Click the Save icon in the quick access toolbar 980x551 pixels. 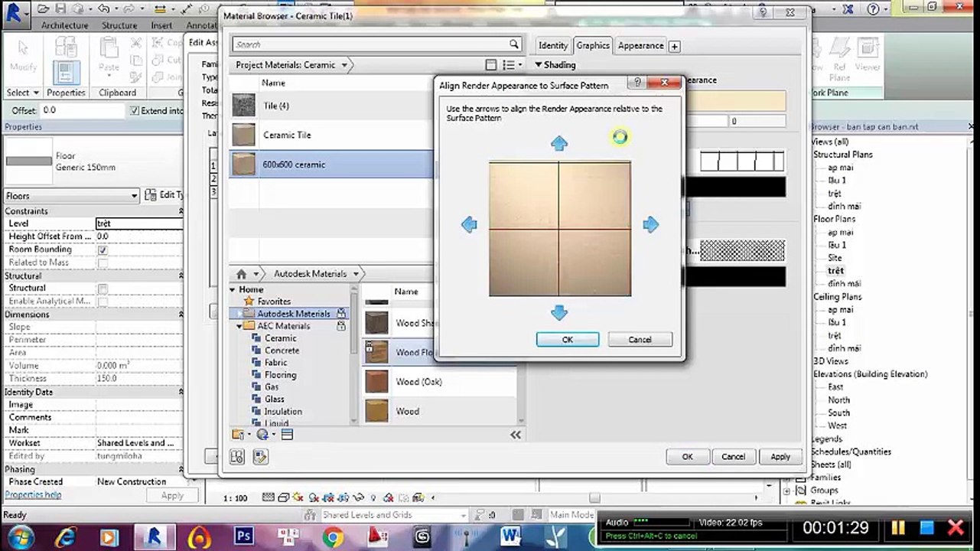[x=61, y=9]
